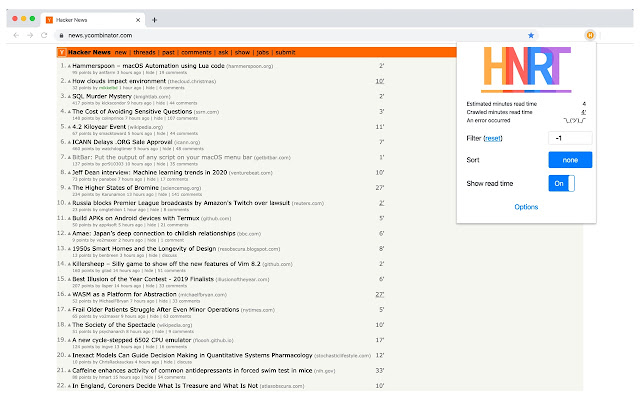Open the 'past' menu item

click(168, 52)
